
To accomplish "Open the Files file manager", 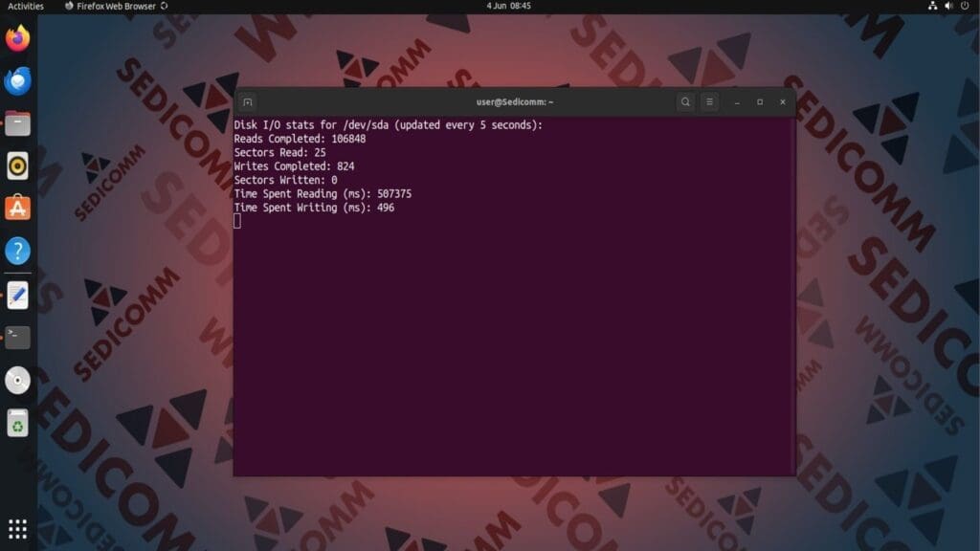I will pos(17,122).
